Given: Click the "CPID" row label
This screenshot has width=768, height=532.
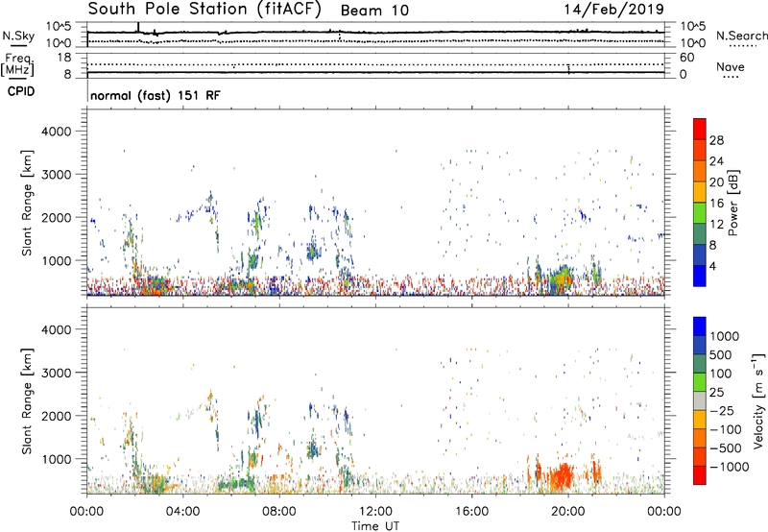Looking at the screenshot, I should [x=20, y=91].
